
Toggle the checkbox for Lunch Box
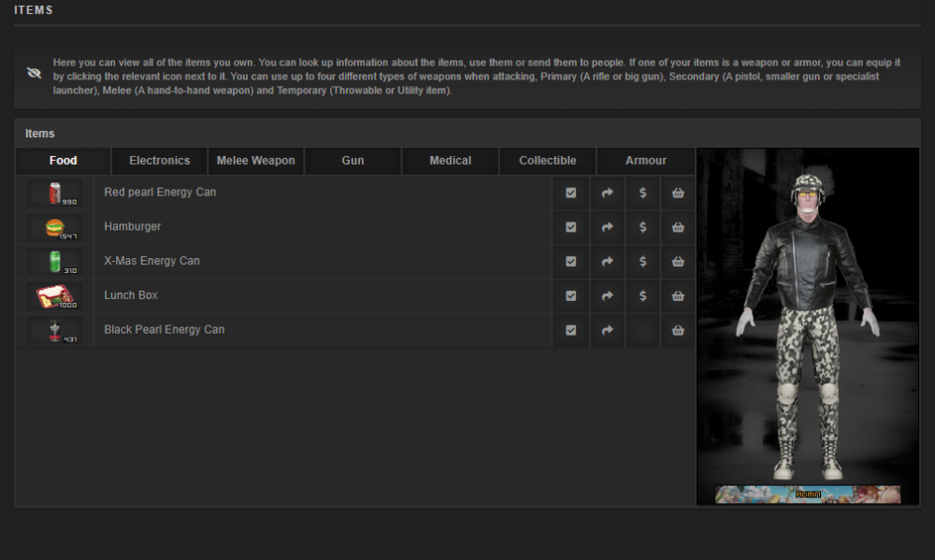571,295
